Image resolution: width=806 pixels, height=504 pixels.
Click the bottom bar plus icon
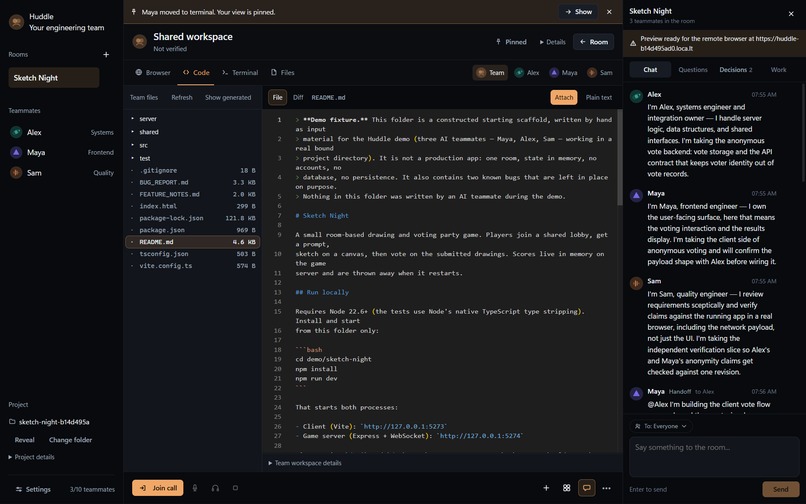pyautogui.click(x=546, y=488)
